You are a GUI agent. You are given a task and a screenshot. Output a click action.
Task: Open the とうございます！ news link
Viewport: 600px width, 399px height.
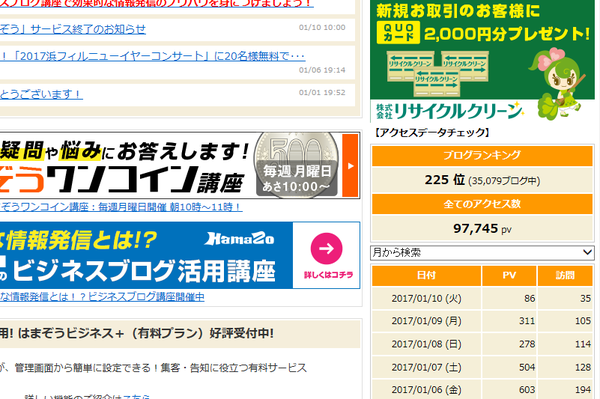pos(41,94)
